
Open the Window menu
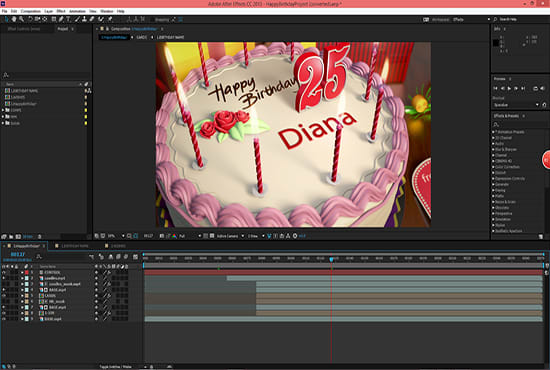107,12
